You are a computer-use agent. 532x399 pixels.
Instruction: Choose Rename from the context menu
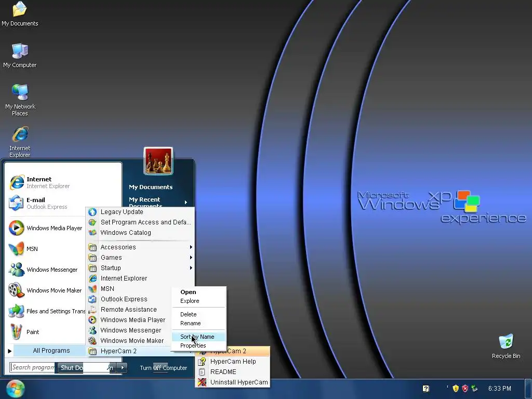pyautogui.click(x=198, y=323)
